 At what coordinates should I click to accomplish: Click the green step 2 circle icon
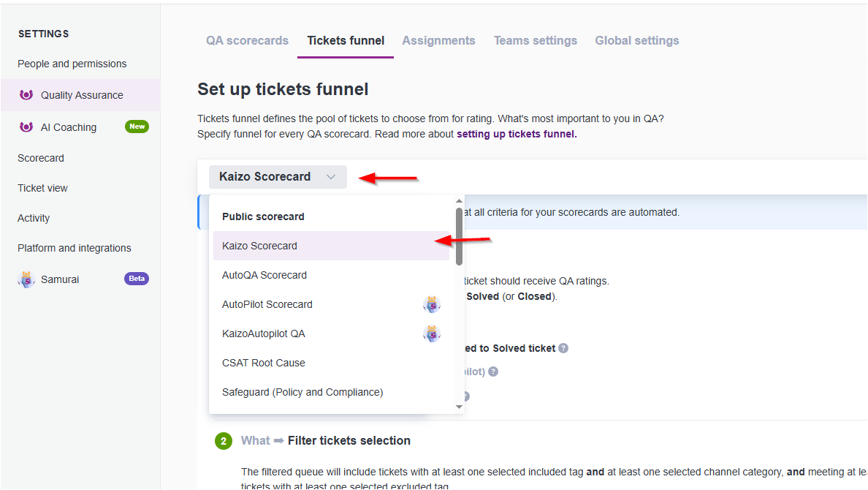(224, 441)
